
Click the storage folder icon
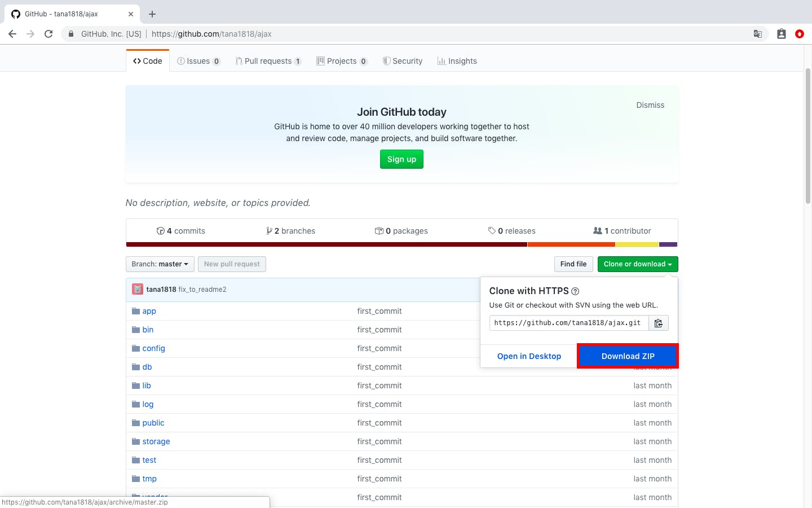pos(136,441)
